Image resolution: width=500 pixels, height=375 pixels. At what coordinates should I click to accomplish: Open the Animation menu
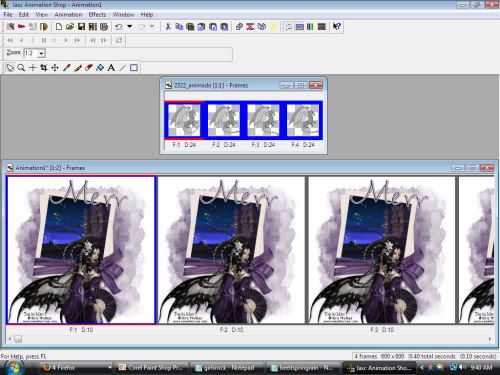[x=68, y=15]
